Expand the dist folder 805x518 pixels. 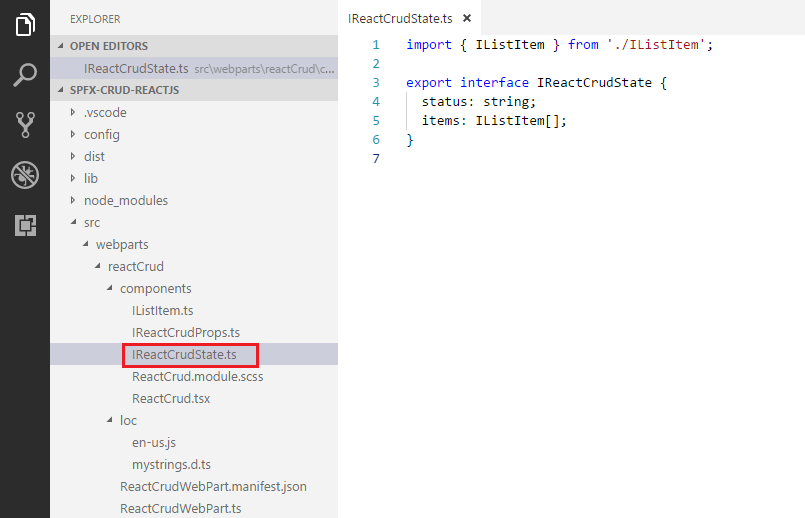coord(94,156)
